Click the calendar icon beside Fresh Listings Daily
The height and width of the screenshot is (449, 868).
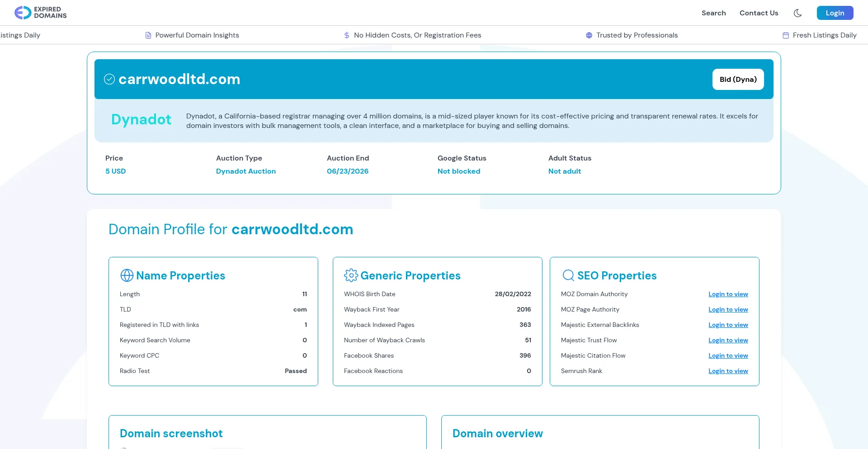(786, 35)
